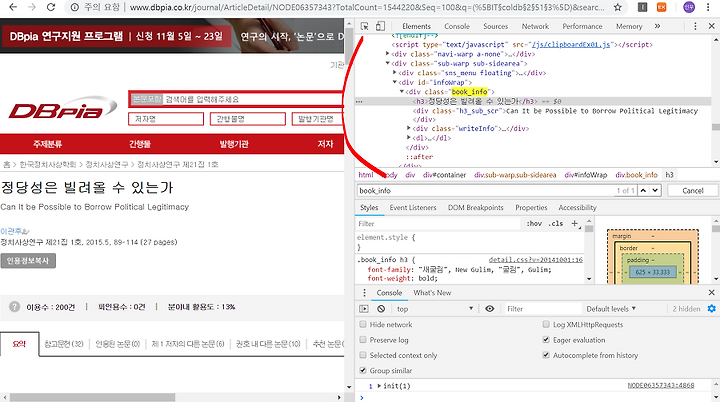Viewport: 720px width, 402px height.
Task: Enable Hide network checkbox
Action: [363, 324]
